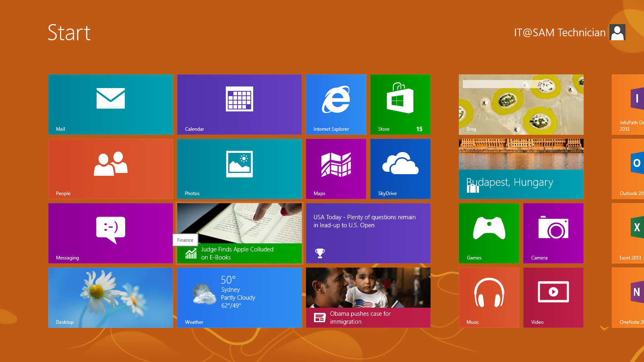Open the Budapest, Hungary travel tile
644x362 pixels.
coord(521,169)
